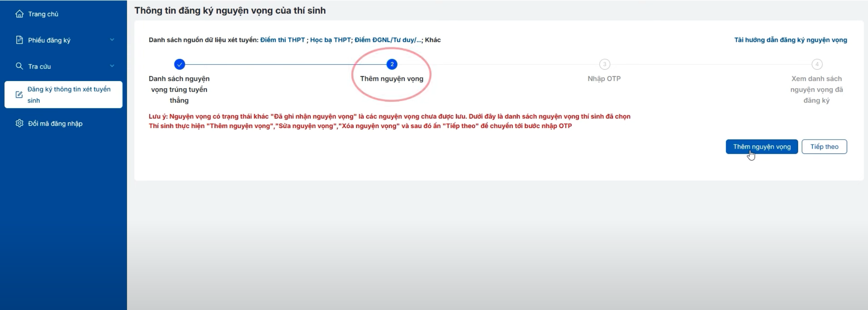Select the step 4 circle in the progress tracker

click(817, 64)
